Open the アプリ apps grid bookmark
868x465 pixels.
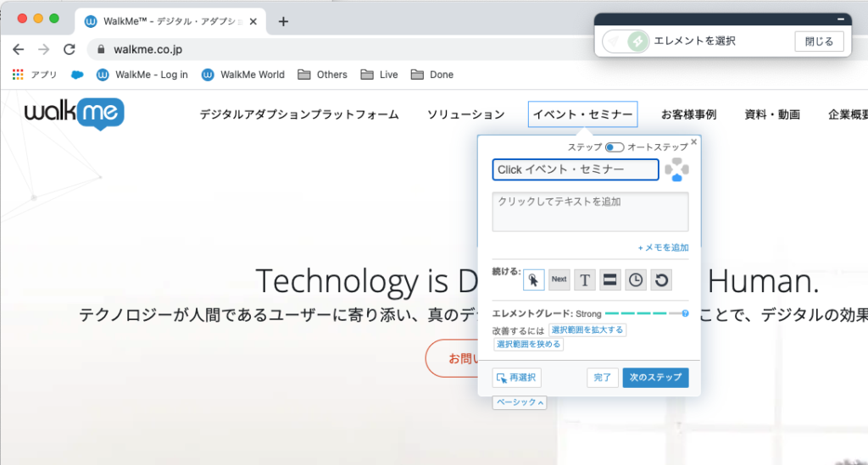tap(35, 75)
